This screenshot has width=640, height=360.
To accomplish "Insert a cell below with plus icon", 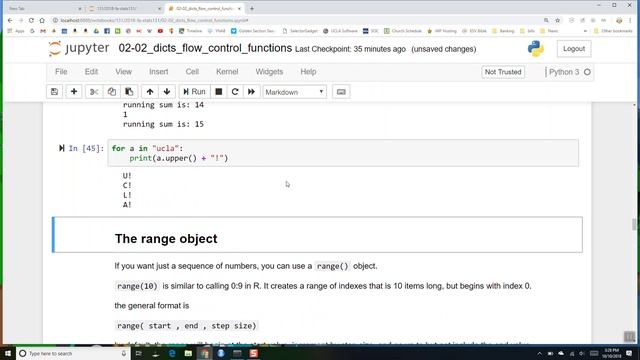I will (74, 92).
